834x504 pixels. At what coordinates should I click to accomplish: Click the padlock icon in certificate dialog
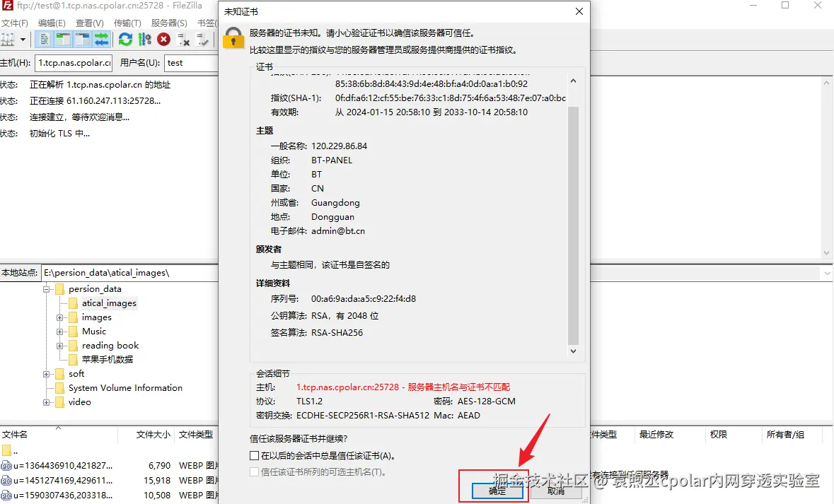point(233,38)
